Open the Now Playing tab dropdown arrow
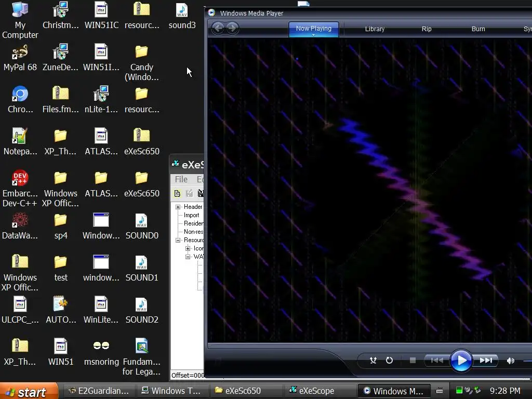The height and width of the screenshot is (399, 532). (x=313, y=35)
